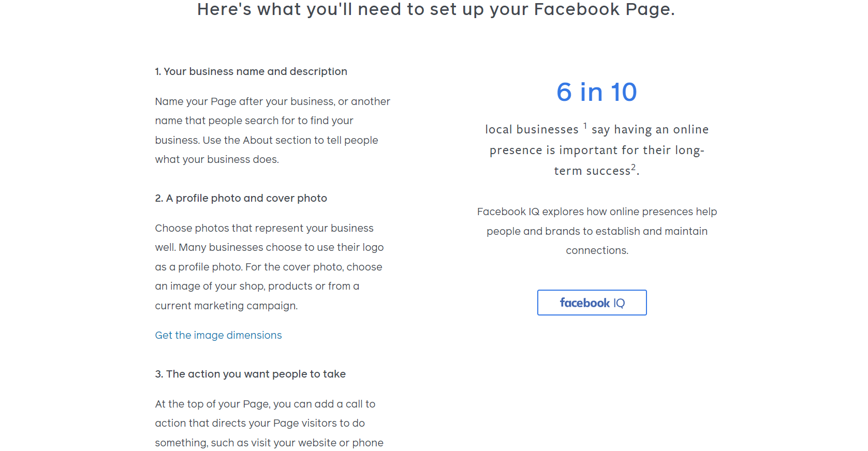Click heading The action you want people to take

251,374
